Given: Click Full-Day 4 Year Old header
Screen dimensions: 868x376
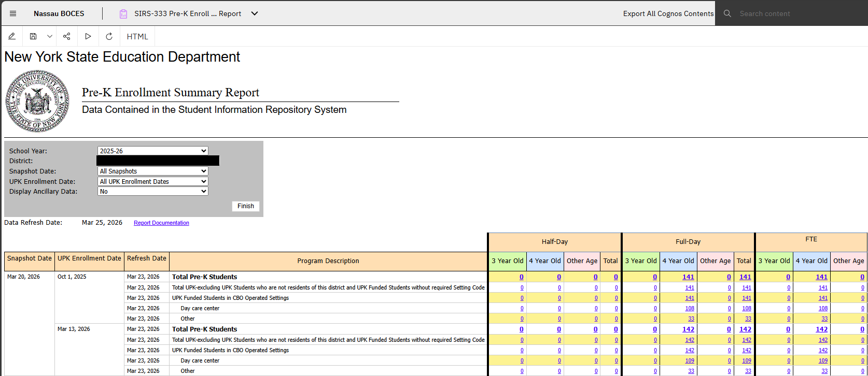Looking at the screenshot, I should point(678,261).
